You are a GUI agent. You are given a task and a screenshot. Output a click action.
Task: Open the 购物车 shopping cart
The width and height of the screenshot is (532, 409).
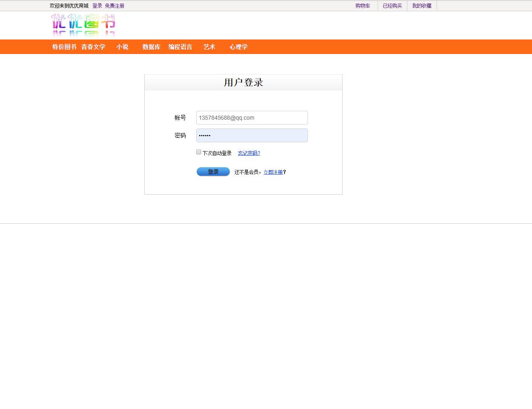(x=363, y=6)
